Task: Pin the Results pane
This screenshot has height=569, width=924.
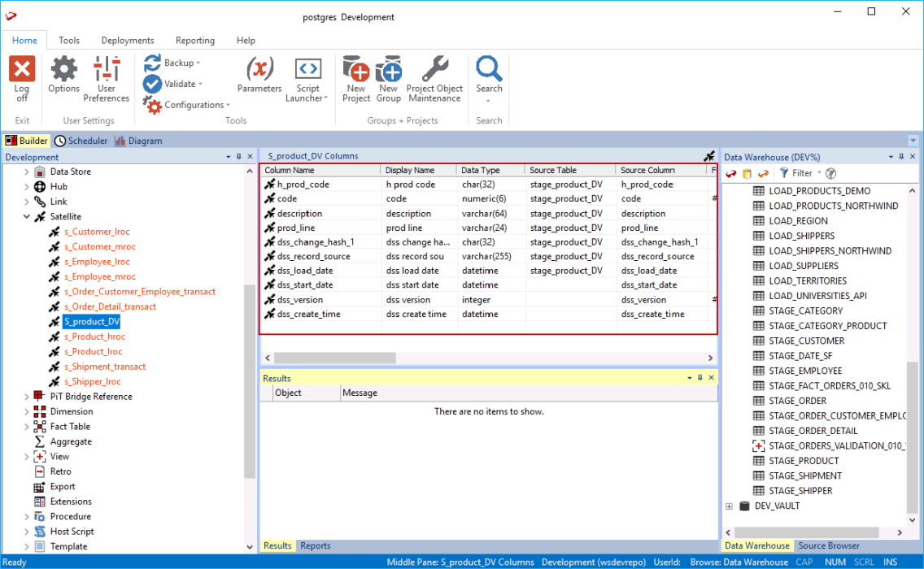Action: click(700, 378)
